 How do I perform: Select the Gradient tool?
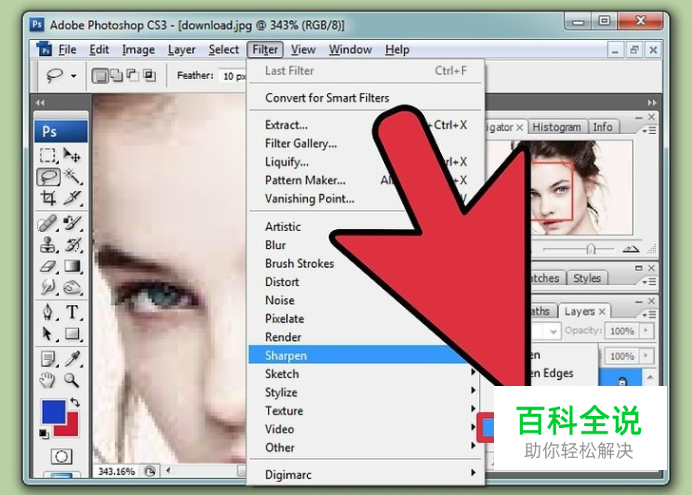click(72, 266)
